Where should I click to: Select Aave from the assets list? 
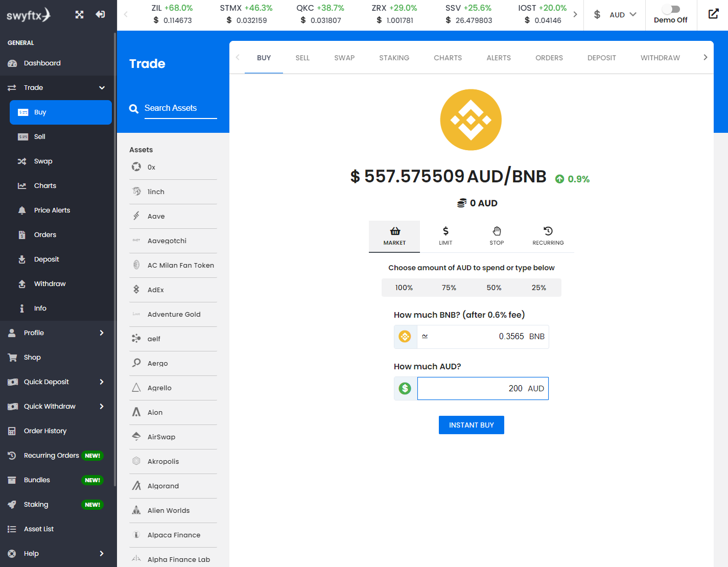point(173,217)
